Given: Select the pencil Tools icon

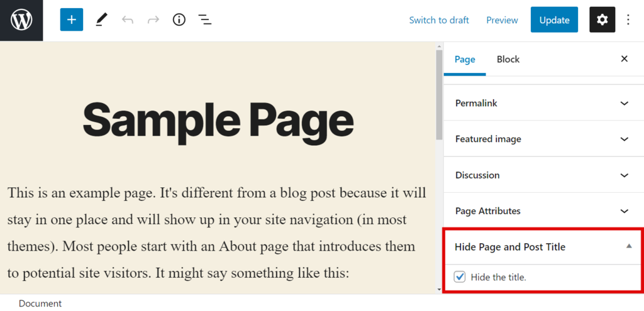Looking at the screenshot, I should (101, 20).
